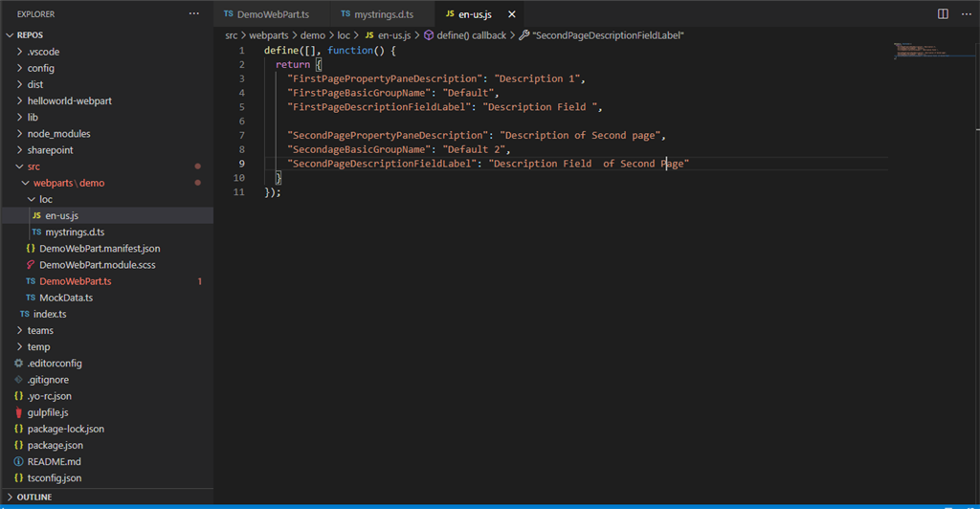Click src in the breadcrumb path
This screenshot has width=980, height=509.
pos(232,35)
